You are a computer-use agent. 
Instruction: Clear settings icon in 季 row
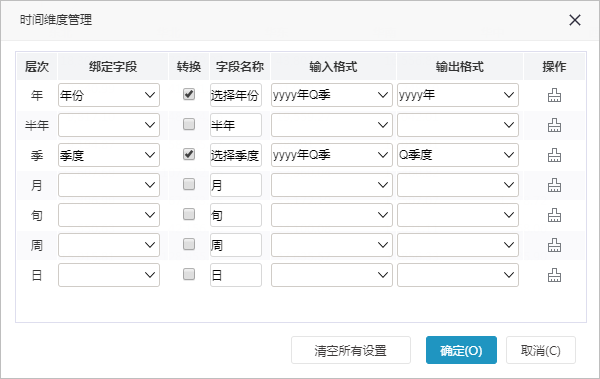point(554,155)
